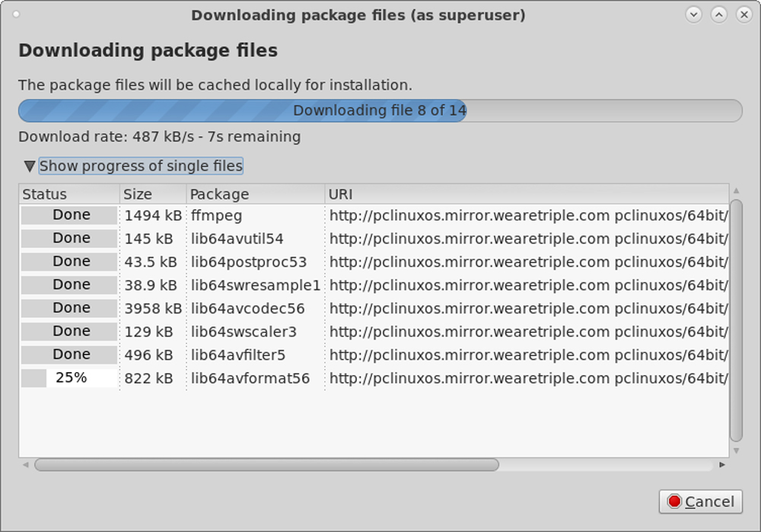Click the 25% progress cell
Image resolution: width=761 pixels, height=532 pixels.
(x=69, y=378)
